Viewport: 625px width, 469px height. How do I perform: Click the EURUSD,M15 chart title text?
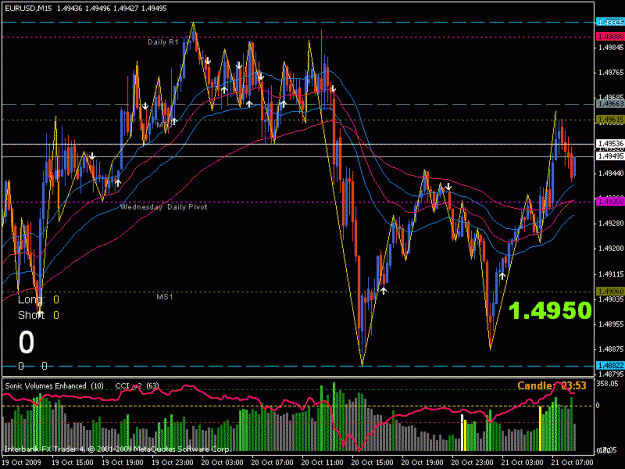click(x=28, y=8)
